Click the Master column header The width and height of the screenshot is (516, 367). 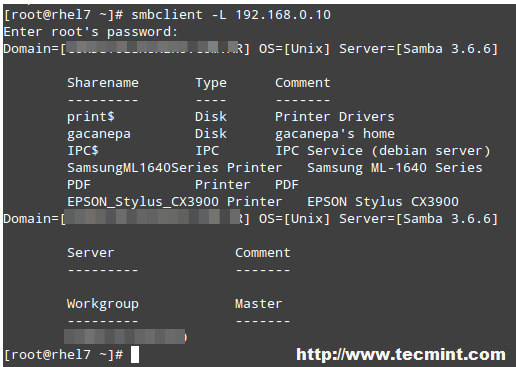pyautogui.click(x=259, y=304)
